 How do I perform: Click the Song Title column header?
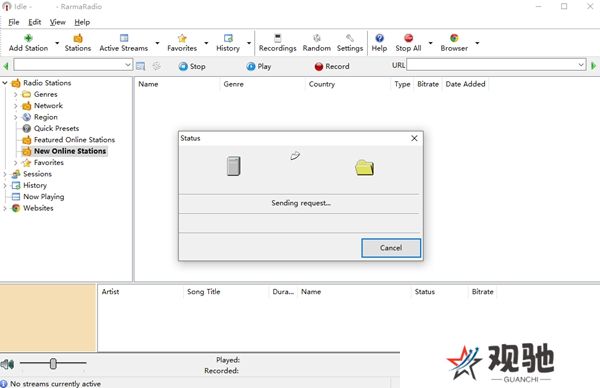pyautogui.click(x=226, y=292)
